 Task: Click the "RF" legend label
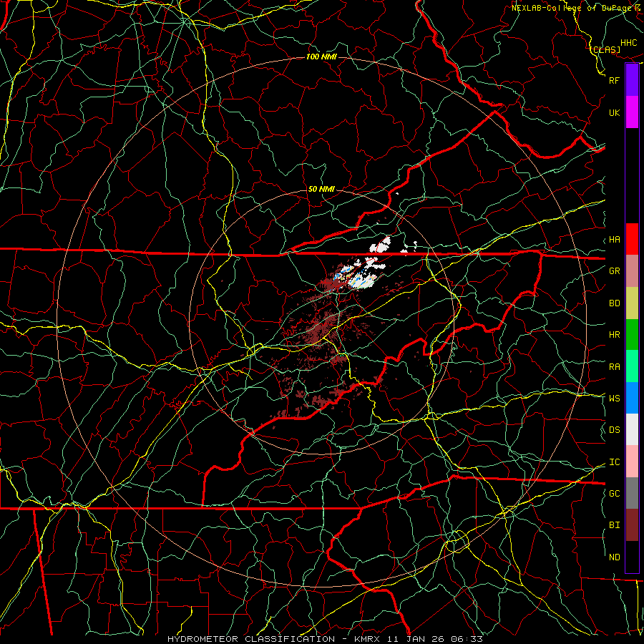(614, 80)
